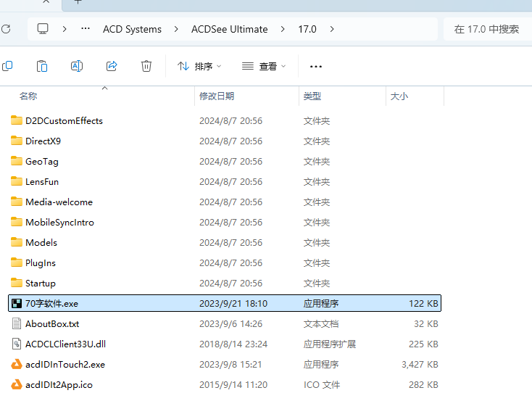The height and width of the screenshot is (393, 532).
Task: Expand chevron after ACD Systems breadcrumb
Action: [176, 29]
